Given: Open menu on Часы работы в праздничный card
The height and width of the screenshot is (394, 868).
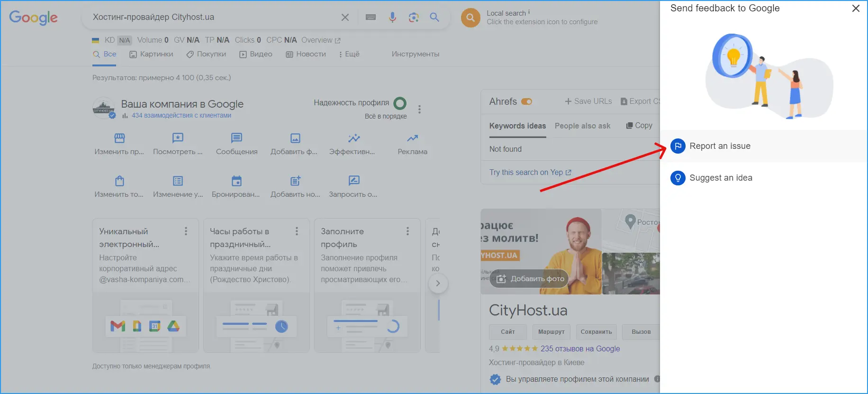Looking at the screenshot, I should [x=297, y=231].
